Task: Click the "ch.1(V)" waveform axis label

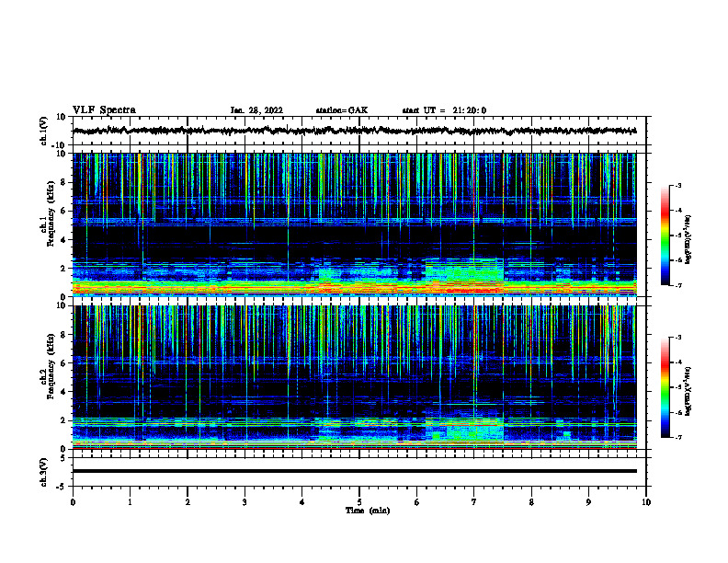Action: click(x=44, y=131)
